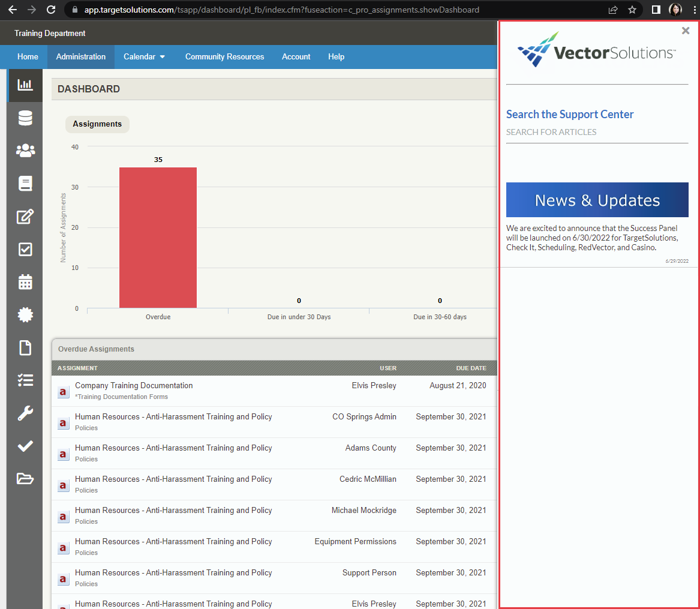Switch to the Administration menu
Screen dimensions: 700x609
pos(80,56)
